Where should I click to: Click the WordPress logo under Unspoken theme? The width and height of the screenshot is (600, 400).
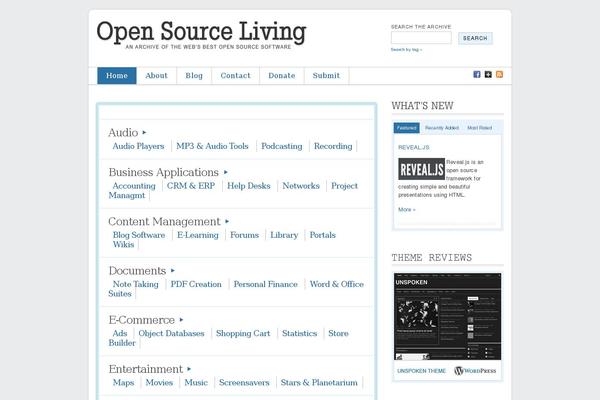point(475,371)
